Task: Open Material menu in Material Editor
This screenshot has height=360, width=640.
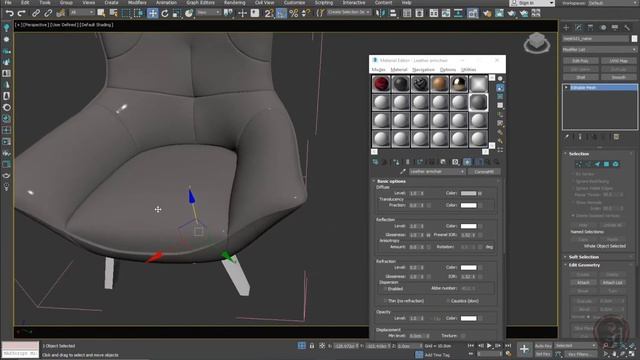Action: point(398,70)
